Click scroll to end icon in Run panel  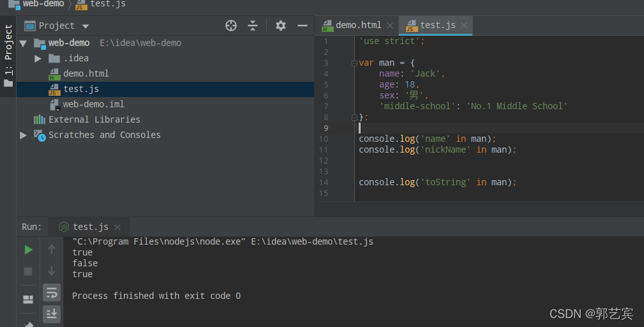click(52, 314)
